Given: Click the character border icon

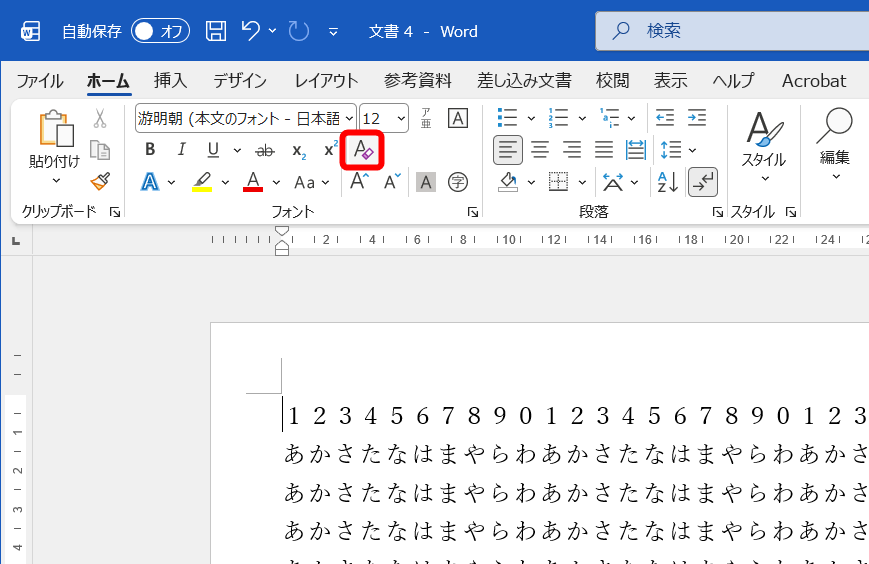Looking at the screenshot, I should [458, 118].
